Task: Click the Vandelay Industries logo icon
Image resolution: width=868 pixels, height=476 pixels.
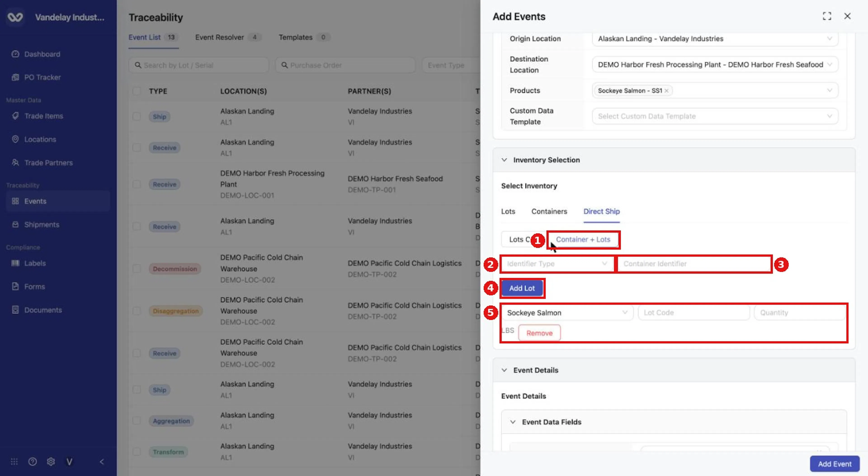Action: coord(15,17)
